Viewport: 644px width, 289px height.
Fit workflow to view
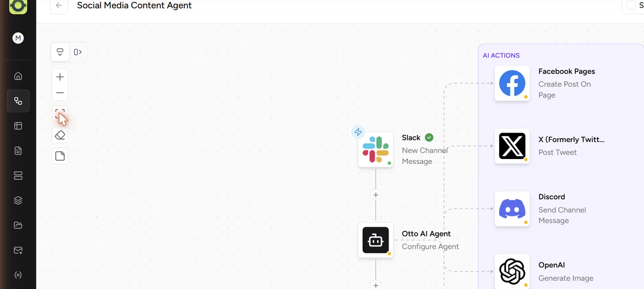(x=60, y=114)
